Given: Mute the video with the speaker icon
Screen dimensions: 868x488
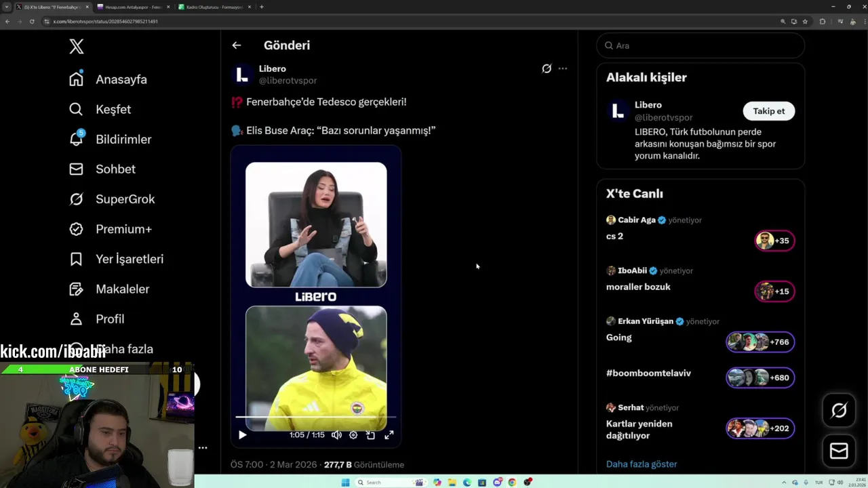Looking at the screenshot, I should (x=336, y=435).
